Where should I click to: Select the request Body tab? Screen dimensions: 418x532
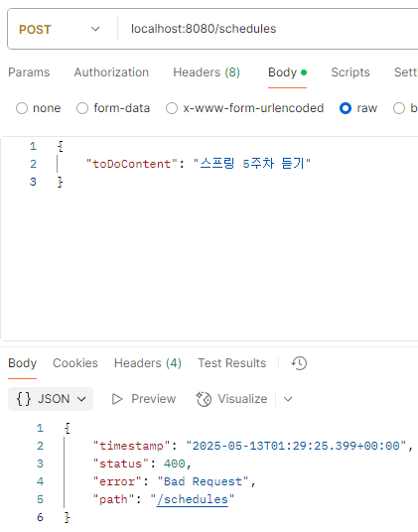point(287,72)
